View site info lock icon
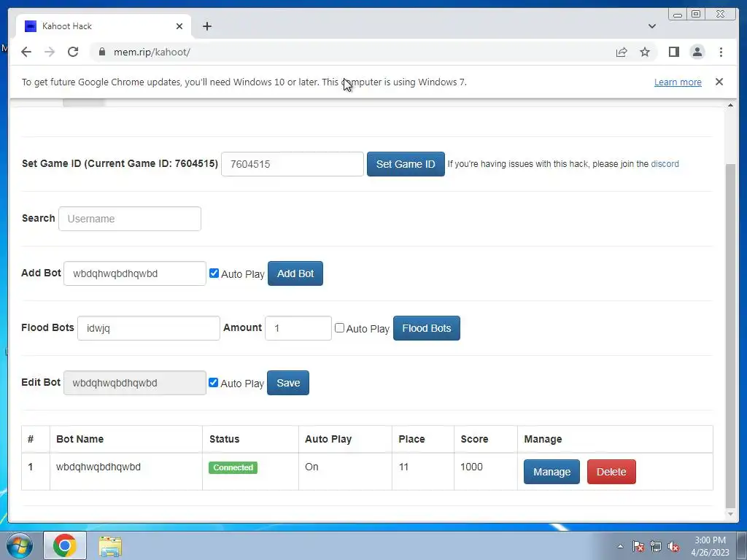This screenshot has height=560, width=747. coord(102,52)
